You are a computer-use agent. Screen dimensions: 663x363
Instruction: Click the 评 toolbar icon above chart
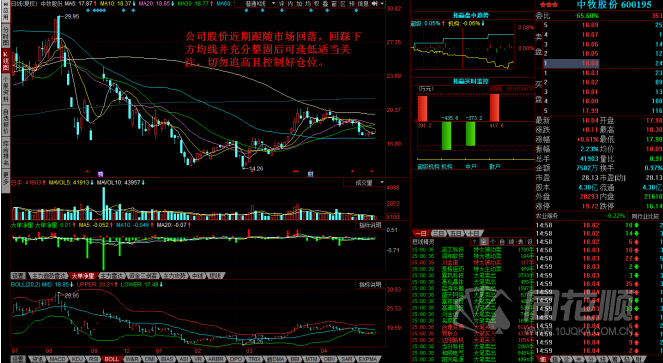(282, 3)
